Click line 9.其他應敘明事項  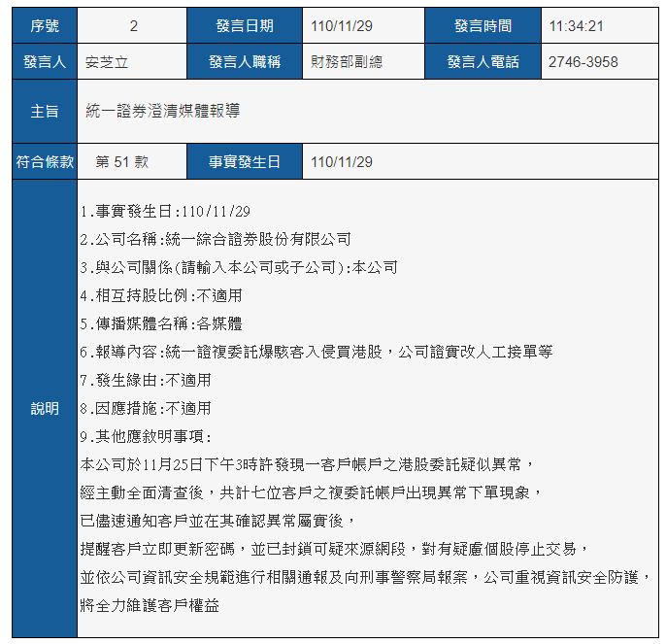pyautogui.click(x=146, y=436)
